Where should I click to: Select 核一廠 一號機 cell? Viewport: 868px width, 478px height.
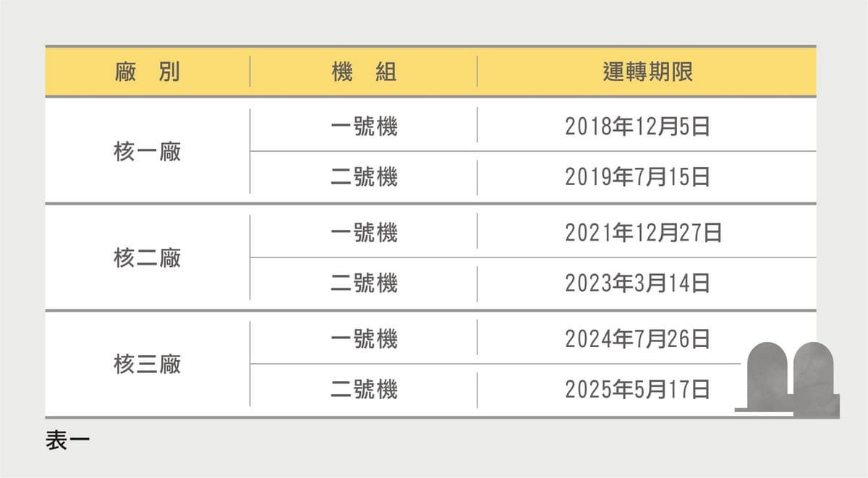click(364, 127)
